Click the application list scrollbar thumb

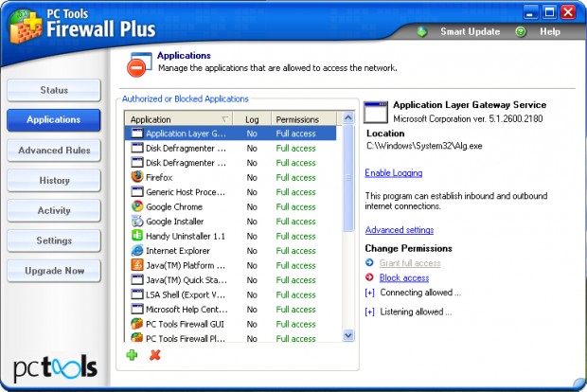coord(348,178)
